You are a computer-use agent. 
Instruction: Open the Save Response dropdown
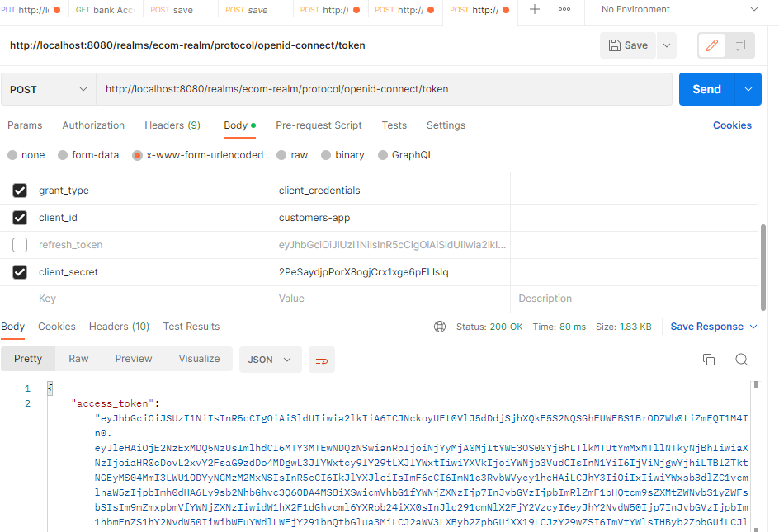[712, 326]
